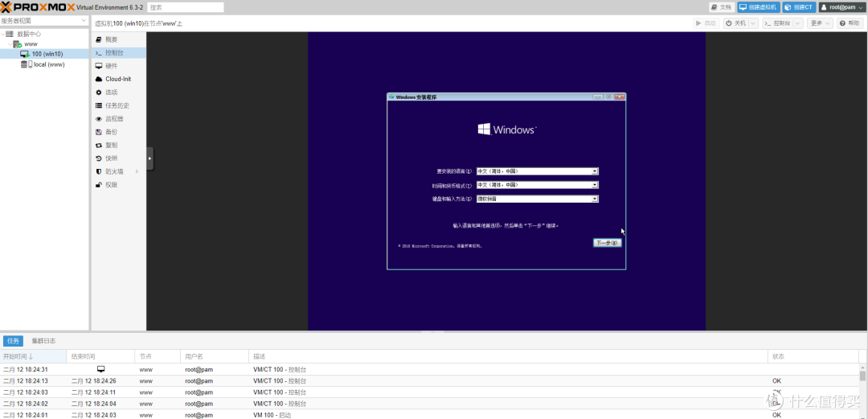Viewport: 868px width, 419px height.
Task: Select the 100 (win10) virtual machine
Action: tap(47, 54)
